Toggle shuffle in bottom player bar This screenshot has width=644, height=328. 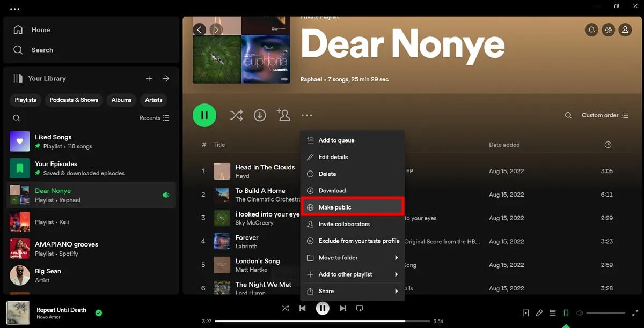[286, 308]
